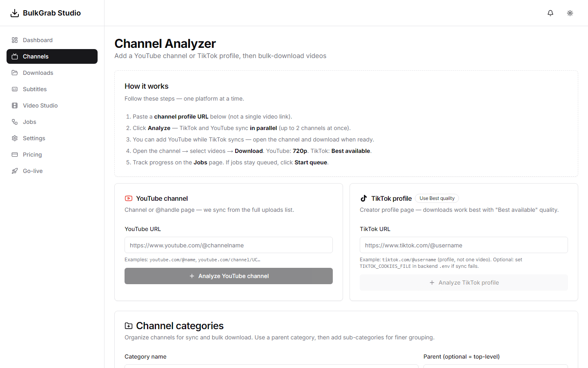Click the 'youtube.com/@name' example text
Screen dimensions: 588x368
click(x=173, y=260)
